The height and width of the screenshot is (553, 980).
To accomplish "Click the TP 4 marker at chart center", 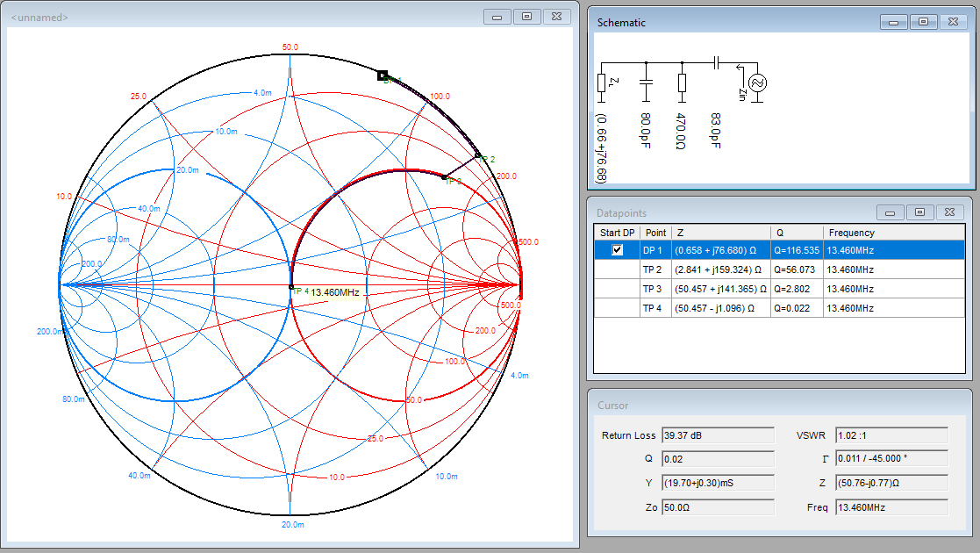I will click(291, 286).
